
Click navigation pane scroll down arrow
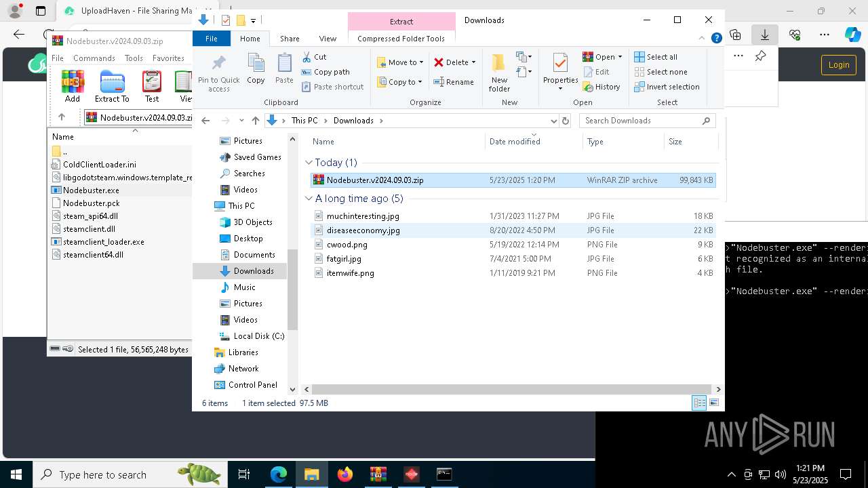click(293, 389)
